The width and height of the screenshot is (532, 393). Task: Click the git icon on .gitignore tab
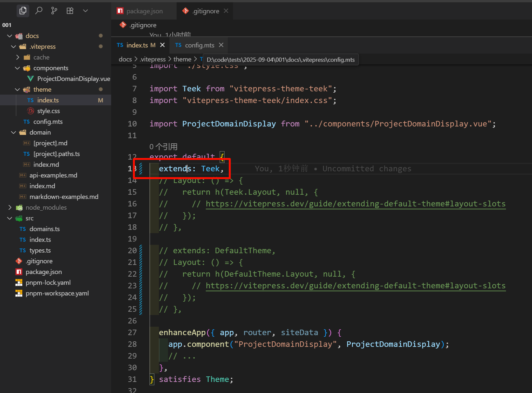pyautogui.click(x=185, y=11)
